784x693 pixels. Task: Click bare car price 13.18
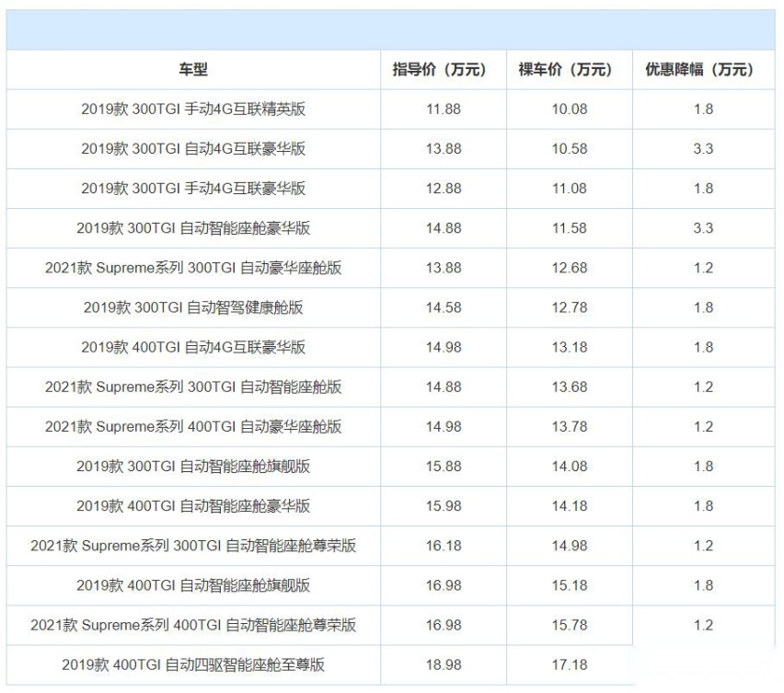(x=570, y=347)
